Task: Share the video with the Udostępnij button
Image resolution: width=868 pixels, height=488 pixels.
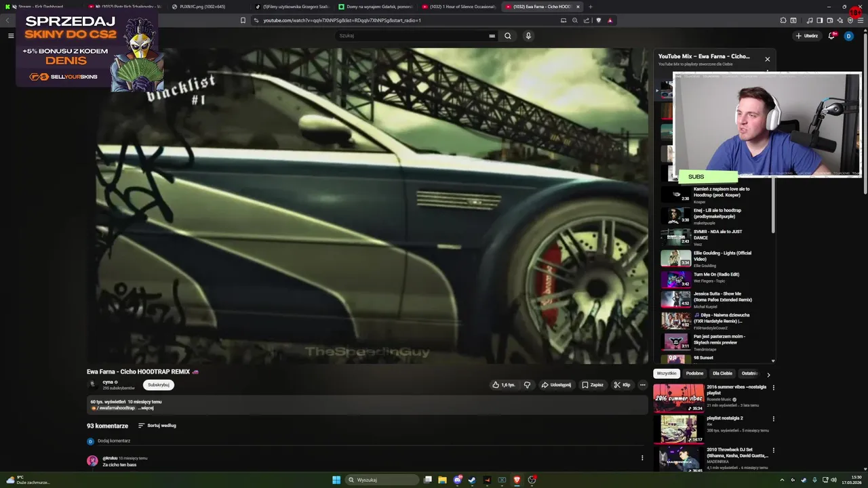Action: [556, 385]
